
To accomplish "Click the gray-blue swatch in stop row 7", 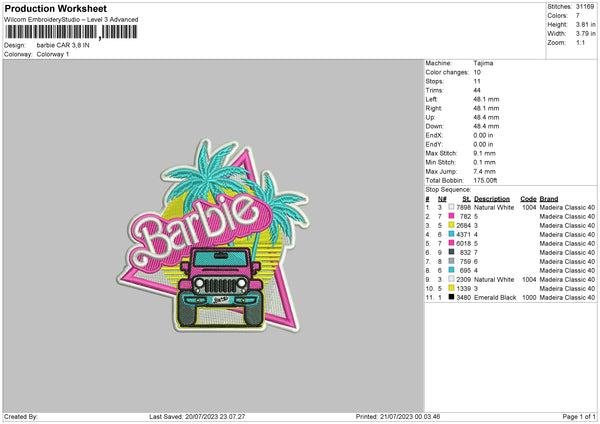I will [452, 261].
